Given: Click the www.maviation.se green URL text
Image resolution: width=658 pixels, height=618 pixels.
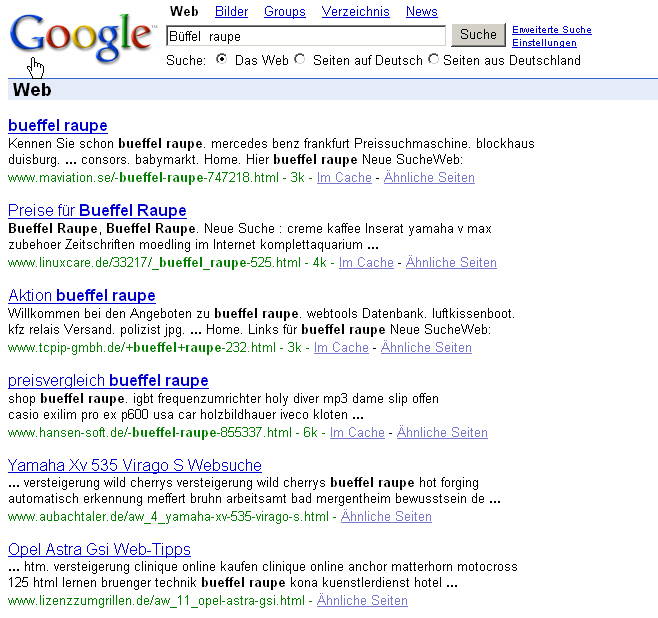Looking at the screenshot, I should pyautogui.click(x=144, y=178).
